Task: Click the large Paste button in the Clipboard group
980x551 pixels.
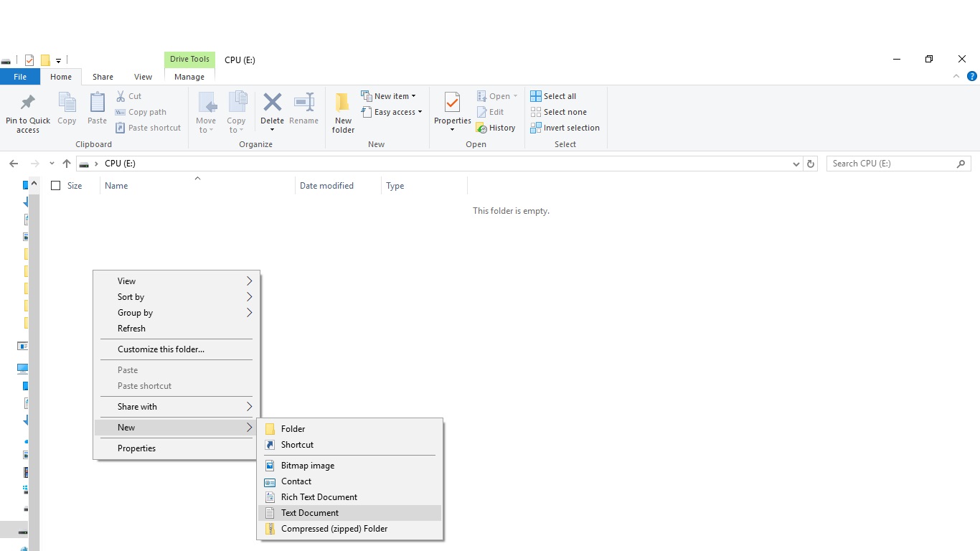Action: pyautogui.click(x=97, y=109)
